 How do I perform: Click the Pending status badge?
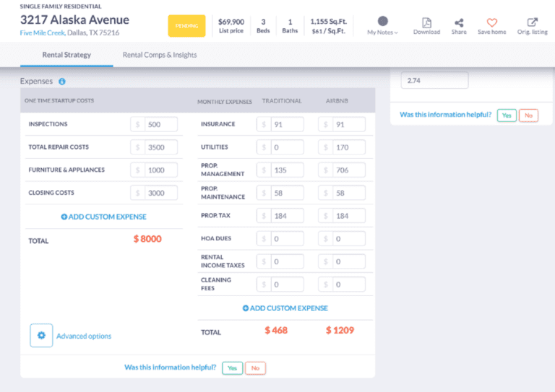click(186, 26)
